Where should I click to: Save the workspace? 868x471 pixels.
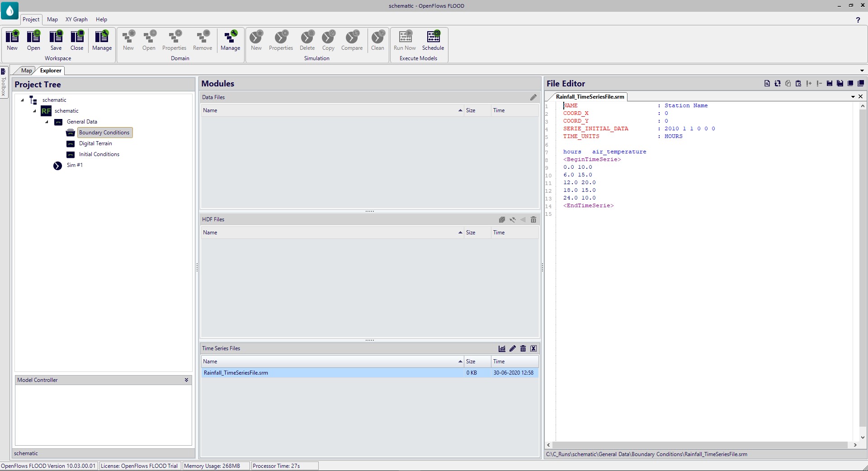pyautogui.click(x=56, y=40)
